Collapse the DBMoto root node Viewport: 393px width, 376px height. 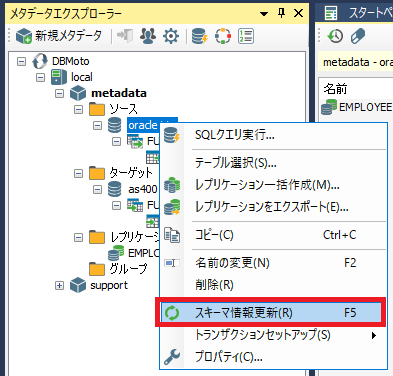coord(21,61)
